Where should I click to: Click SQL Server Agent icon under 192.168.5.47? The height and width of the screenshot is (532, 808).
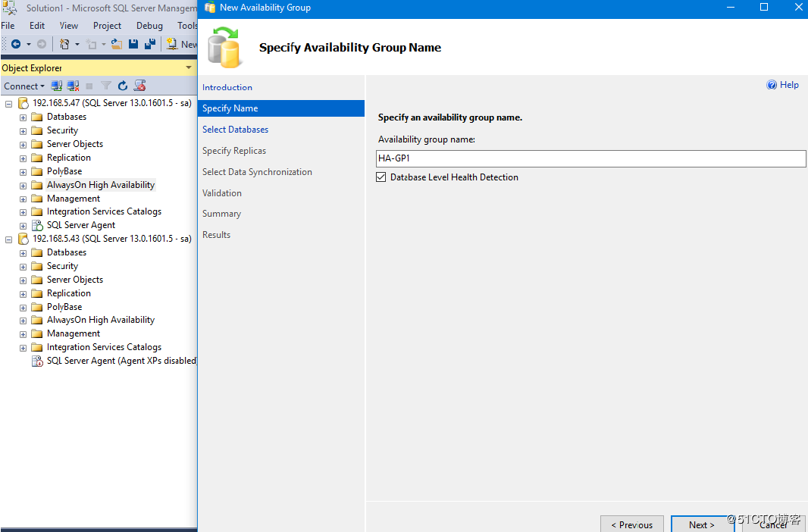(37, 225)
